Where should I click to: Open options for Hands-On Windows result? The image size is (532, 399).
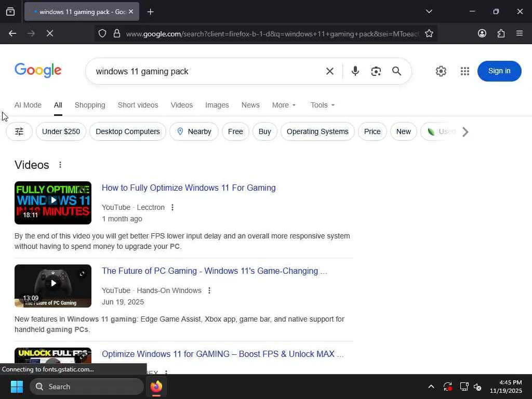[x=209, y=290]
